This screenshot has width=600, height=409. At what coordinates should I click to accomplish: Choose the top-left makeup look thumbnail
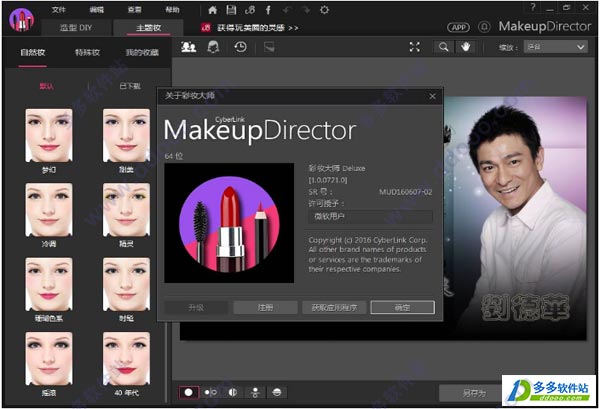click(x=49, y=135)
